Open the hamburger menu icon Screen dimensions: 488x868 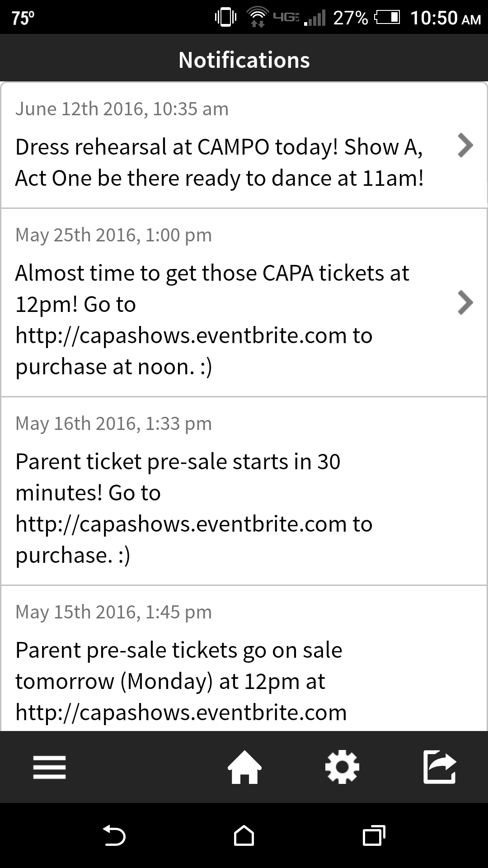coord(50,767)
